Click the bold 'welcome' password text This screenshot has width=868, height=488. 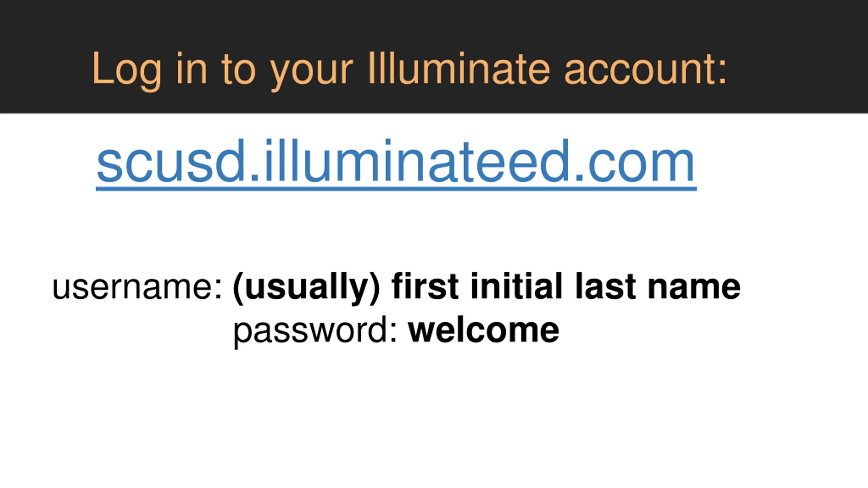pyautogui.click(x=484, y=330)
